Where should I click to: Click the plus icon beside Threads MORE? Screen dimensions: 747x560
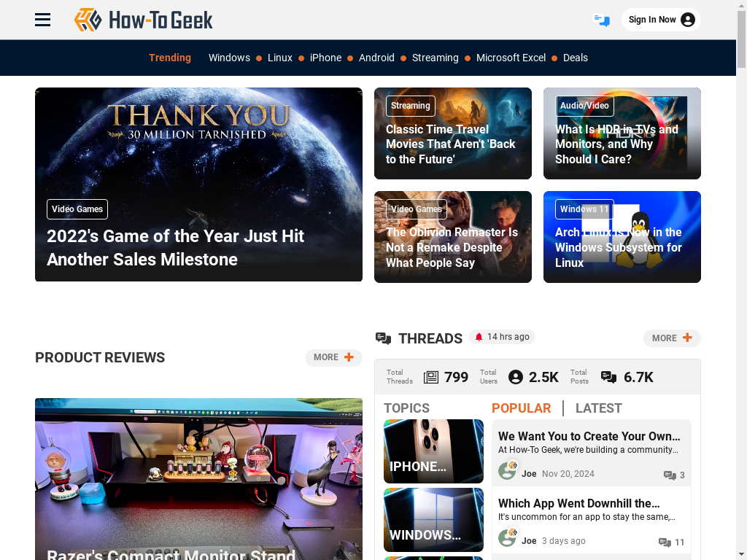687,337
